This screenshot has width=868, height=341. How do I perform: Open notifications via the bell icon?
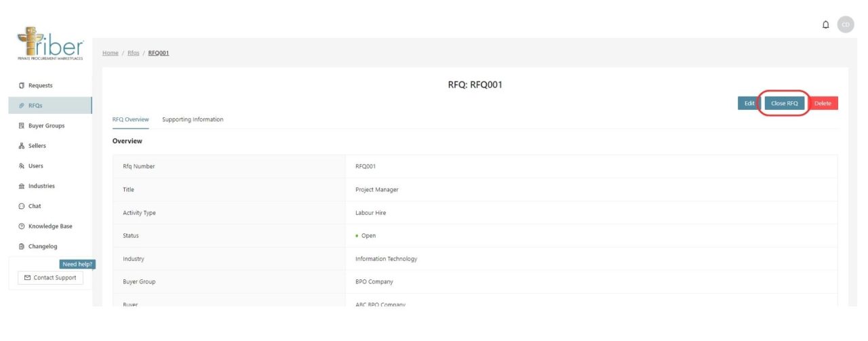tap(825, 24)
